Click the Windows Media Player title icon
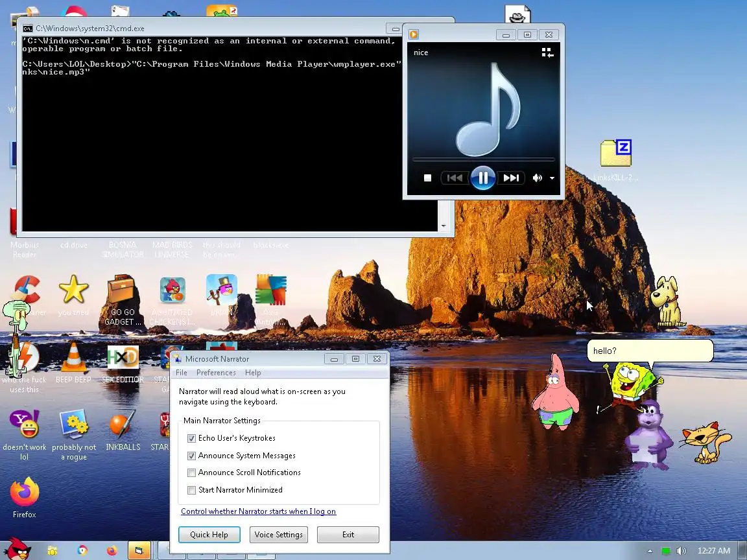The width and height of the screenshot is (747, 560). pos(414,34)
